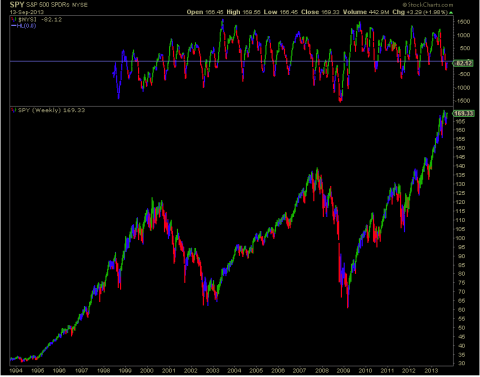Click the High price label in header
The height and width of the screenshot is (377, 480).
pyautogui.click(x=233, y=12)
